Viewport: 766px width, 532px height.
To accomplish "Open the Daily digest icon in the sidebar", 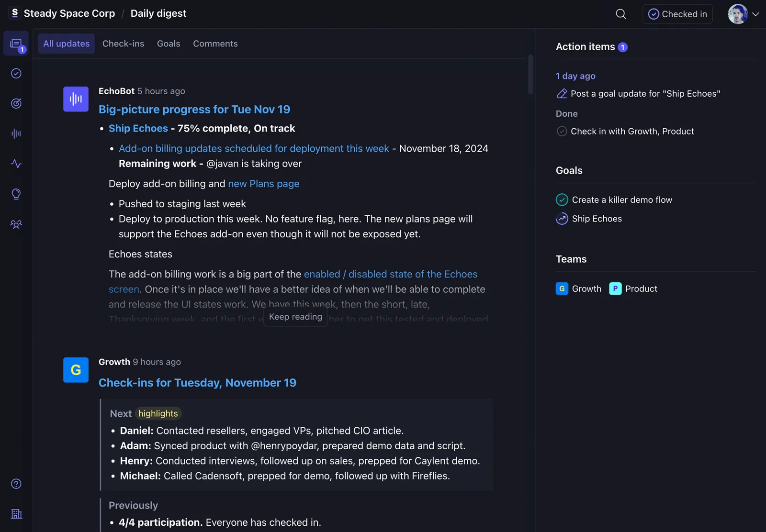I will click(x=16, y=133).
